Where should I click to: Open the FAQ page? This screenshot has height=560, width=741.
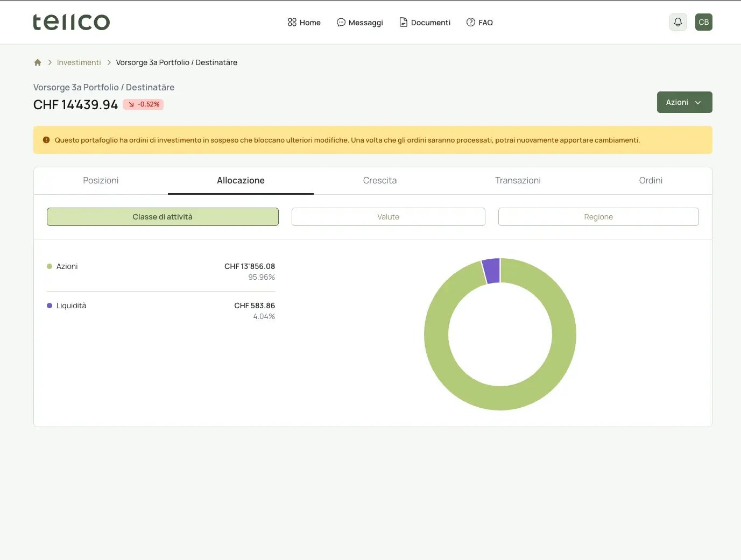pyautogui.click(x=479, y=23)
